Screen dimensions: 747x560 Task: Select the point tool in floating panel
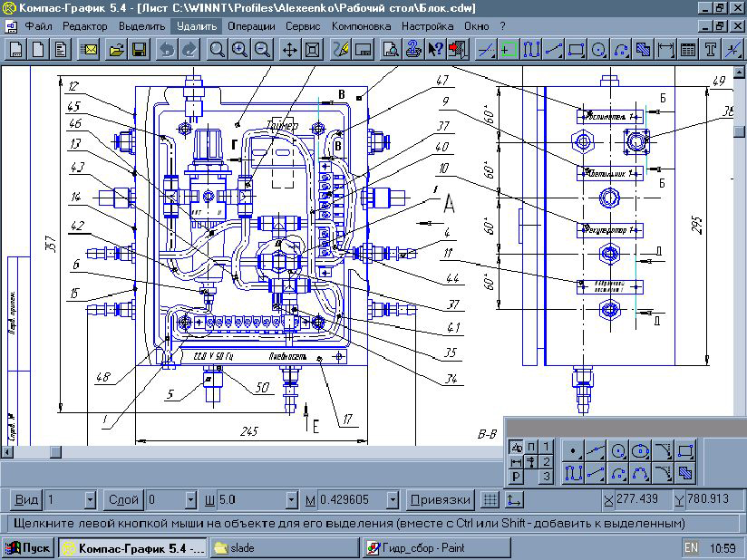coord(573,450)
